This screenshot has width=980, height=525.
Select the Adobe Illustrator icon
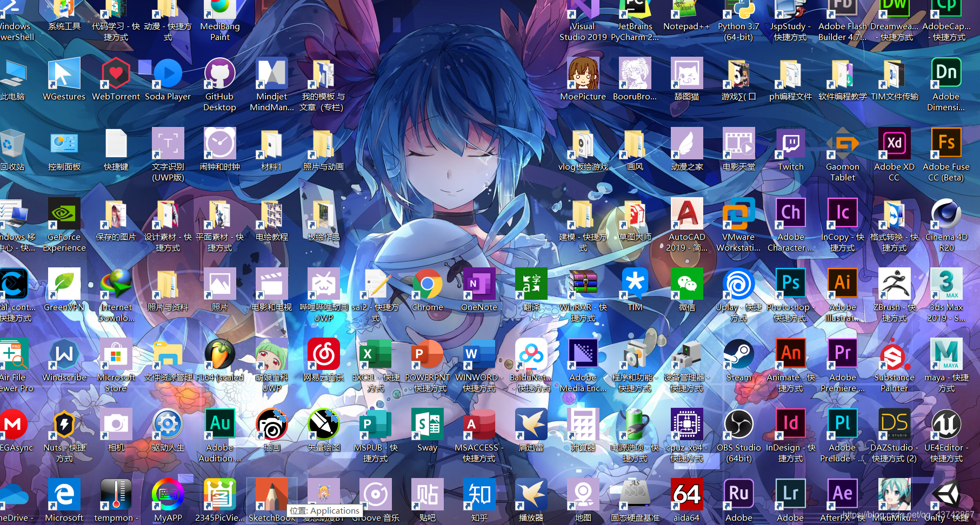(842, 284)
